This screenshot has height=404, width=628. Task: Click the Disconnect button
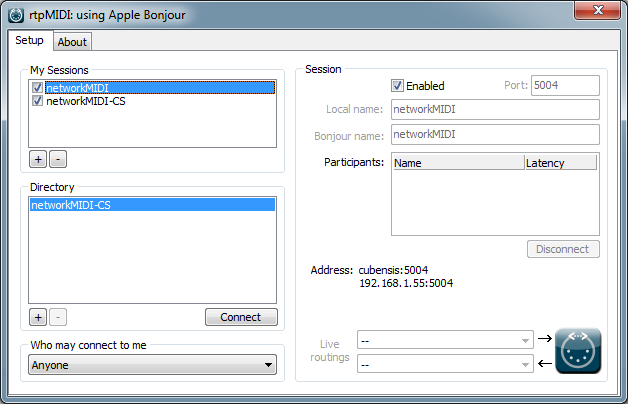point(563,249)
